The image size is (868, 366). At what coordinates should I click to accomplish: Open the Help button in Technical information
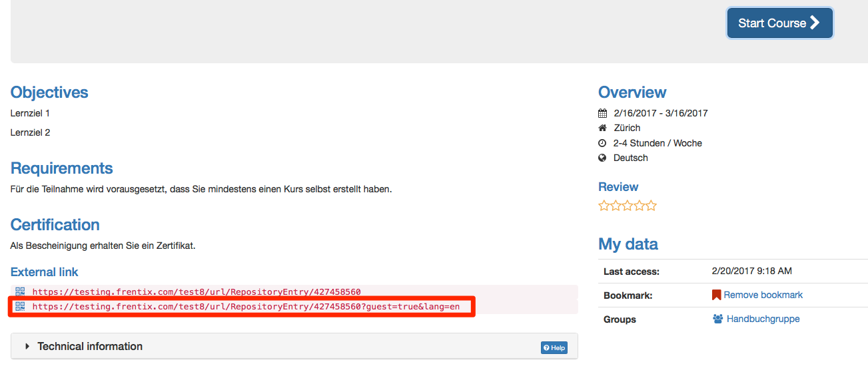click(x=554, y=347)
